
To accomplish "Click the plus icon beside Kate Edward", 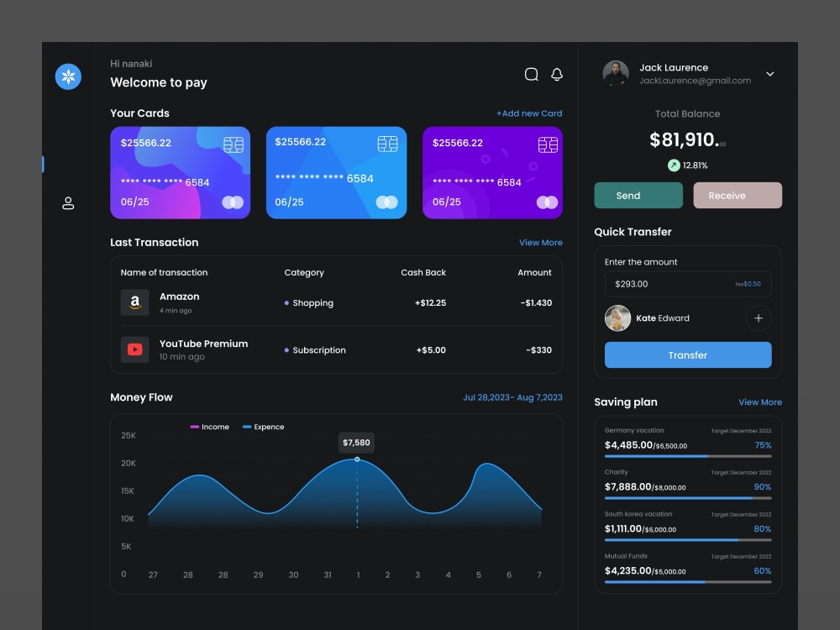I will click(x=758, y=318).
